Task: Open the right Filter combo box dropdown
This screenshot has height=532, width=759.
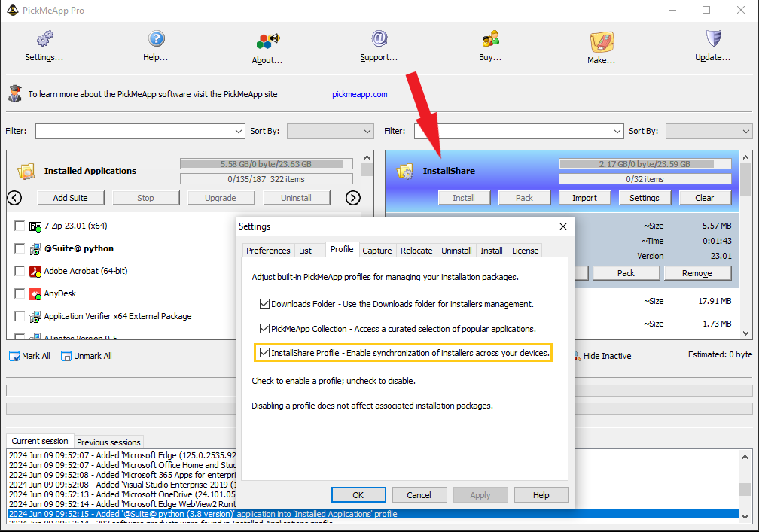Action: (617, 131)
